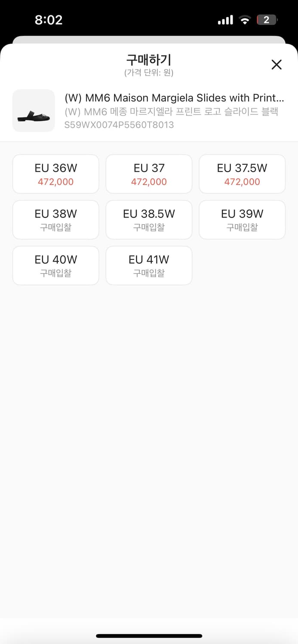
Task: Tap the cellular signal bars icon
Action: tap(226, 20)
